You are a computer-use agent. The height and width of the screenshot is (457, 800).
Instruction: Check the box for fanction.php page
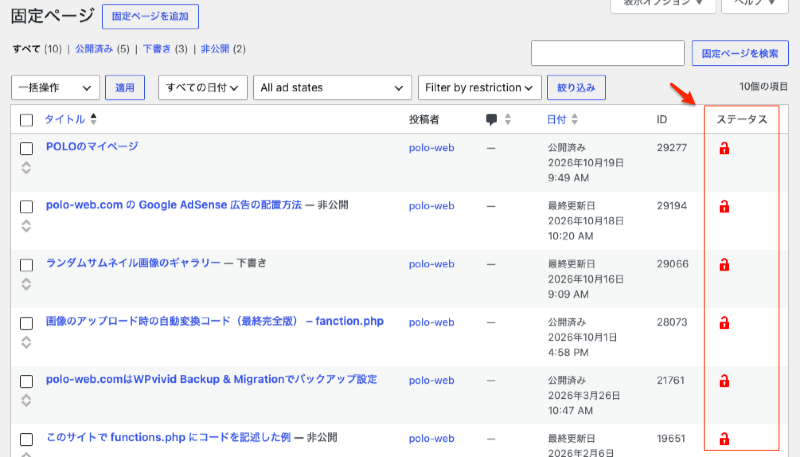coord(27,323)
